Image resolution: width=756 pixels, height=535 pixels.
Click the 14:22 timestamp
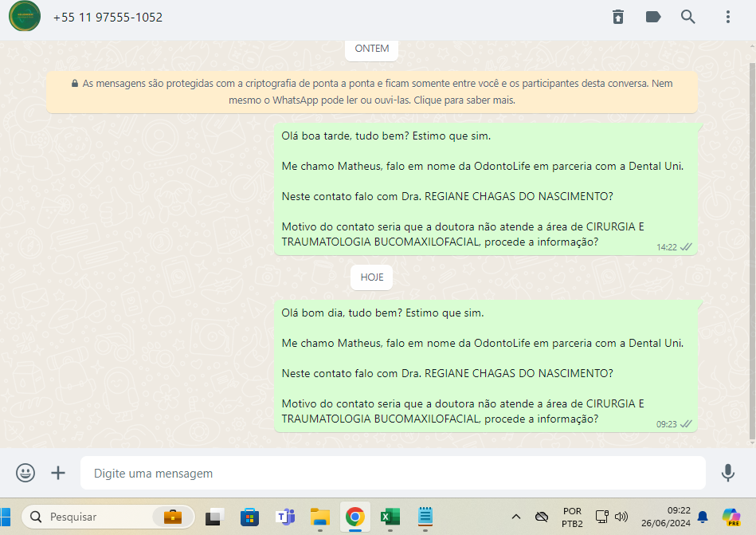point(667,247)
